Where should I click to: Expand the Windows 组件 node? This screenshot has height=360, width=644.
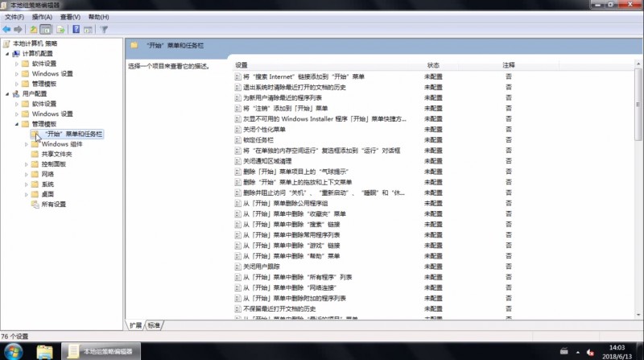[27, 144]
